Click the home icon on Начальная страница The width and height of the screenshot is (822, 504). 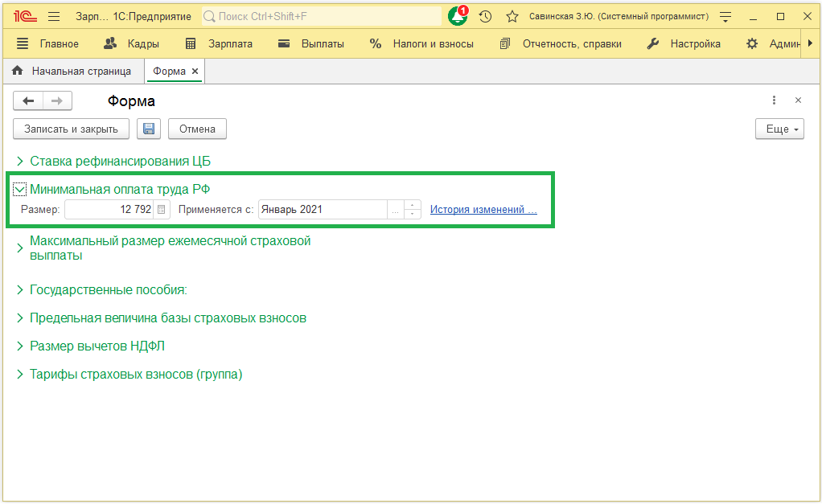pos(18,71)
